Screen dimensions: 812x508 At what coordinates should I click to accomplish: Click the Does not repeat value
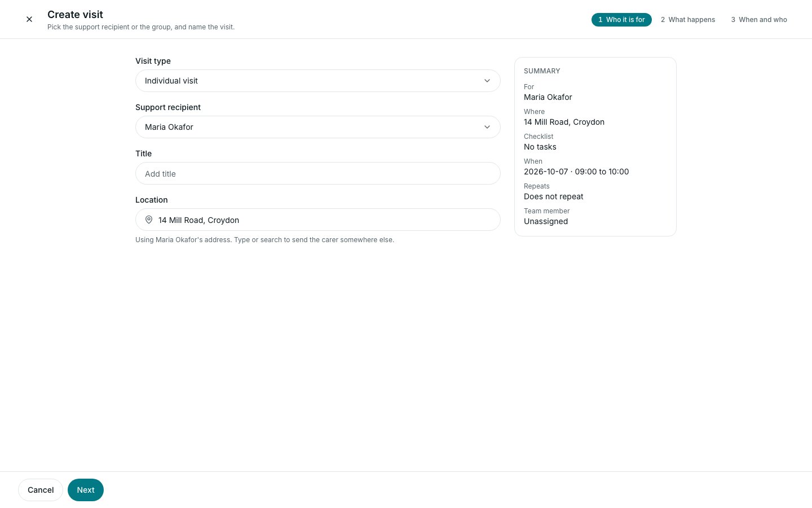point(554,196)
